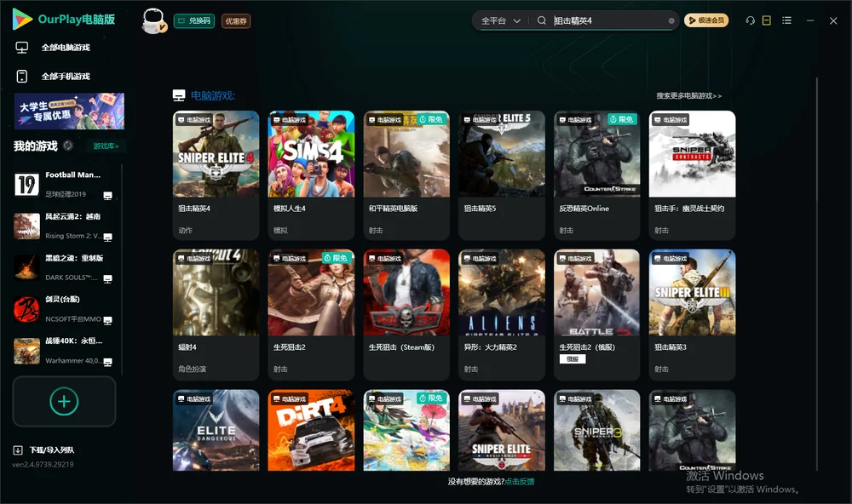Open 下载/导入列队 download queue

click(52, 450)
